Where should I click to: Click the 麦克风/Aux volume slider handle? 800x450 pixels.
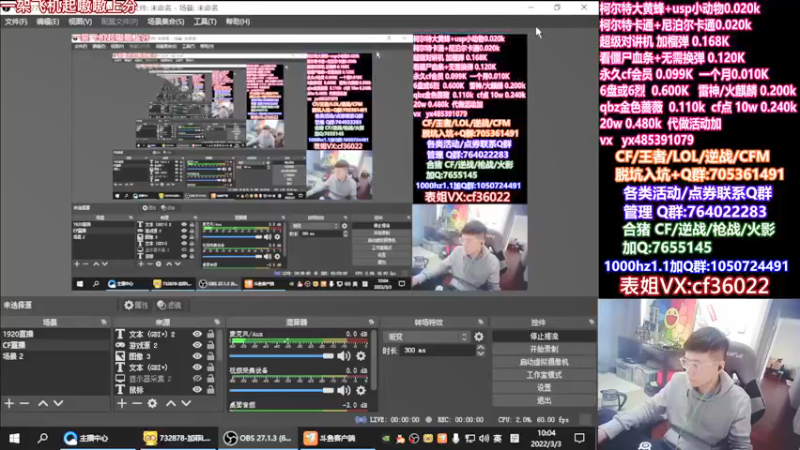[329, 356]
